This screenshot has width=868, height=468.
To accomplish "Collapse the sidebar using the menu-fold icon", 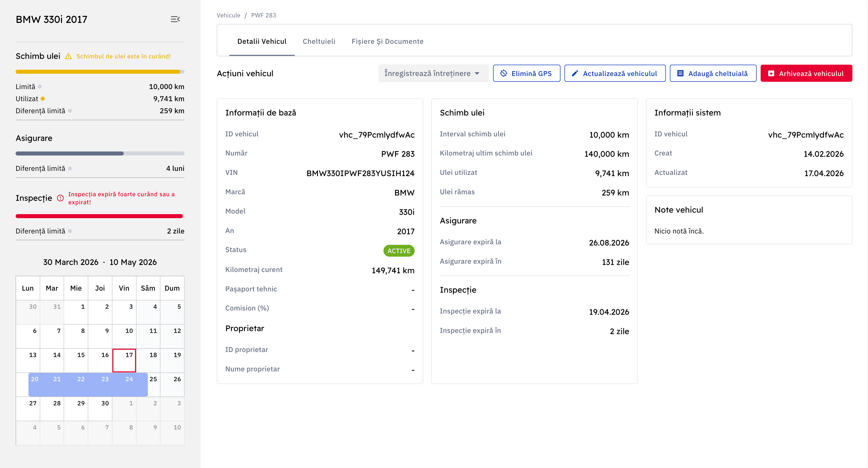I will [x=175, y=19].
